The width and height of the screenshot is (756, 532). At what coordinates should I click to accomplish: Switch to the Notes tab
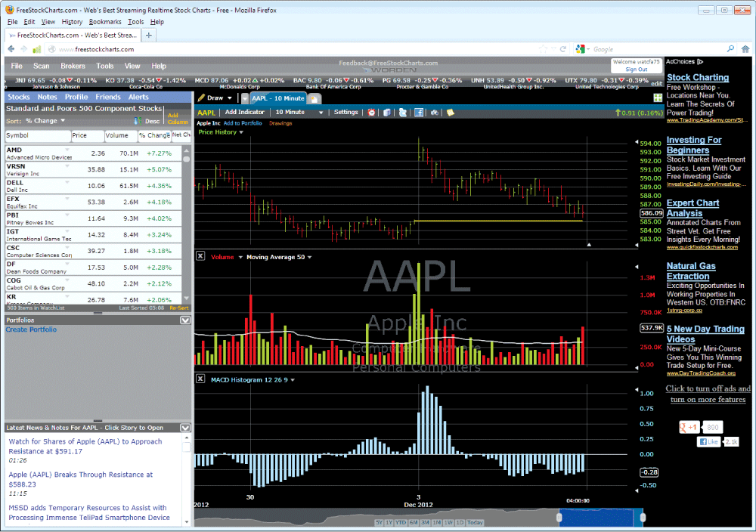pos(47,97)
